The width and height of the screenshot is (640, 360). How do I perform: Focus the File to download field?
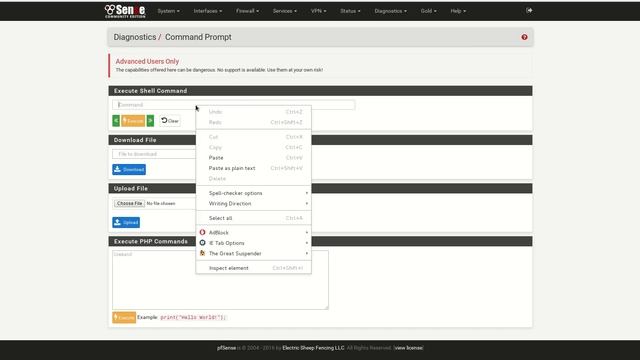(154, 154)
